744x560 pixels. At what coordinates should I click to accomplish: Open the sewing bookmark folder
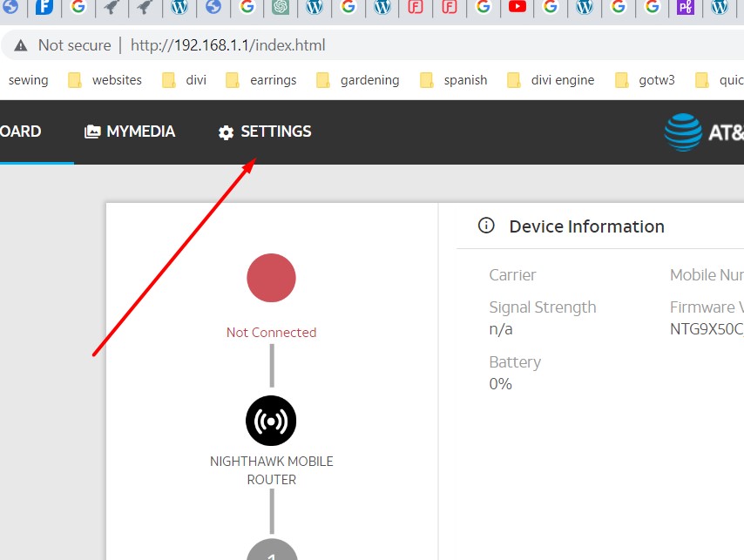(29, 80)
